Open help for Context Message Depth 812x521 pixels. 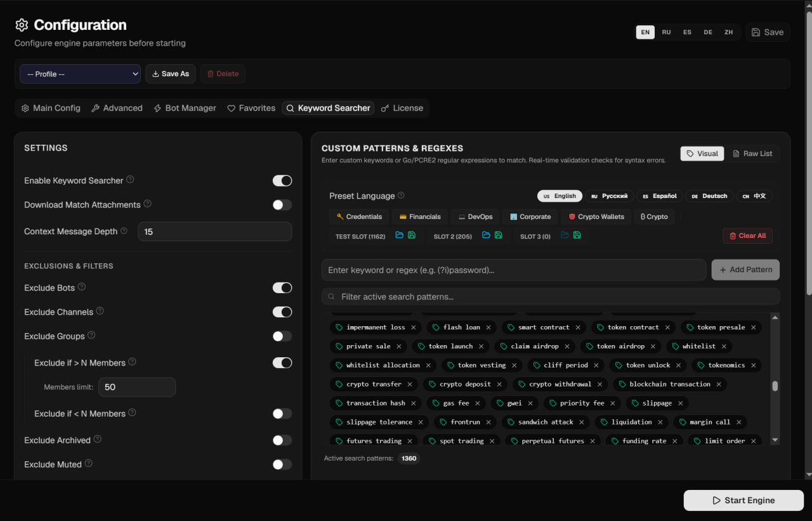click(x=124, y=231)
